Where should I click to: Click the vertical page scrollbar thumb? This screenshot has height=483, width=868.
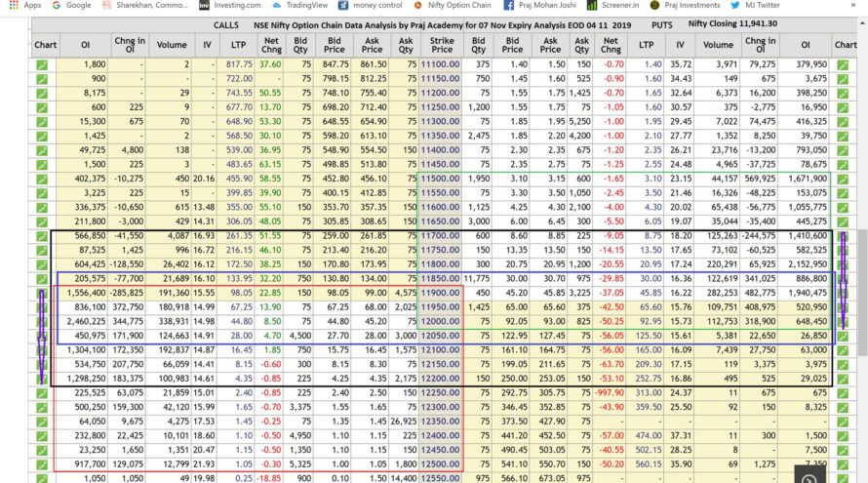862,293
